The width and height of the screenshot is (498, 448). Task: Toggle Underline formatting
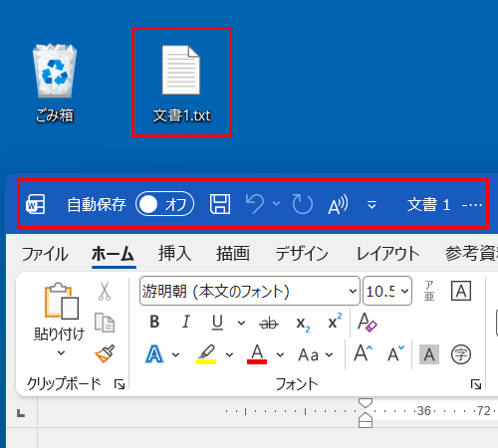217,323
